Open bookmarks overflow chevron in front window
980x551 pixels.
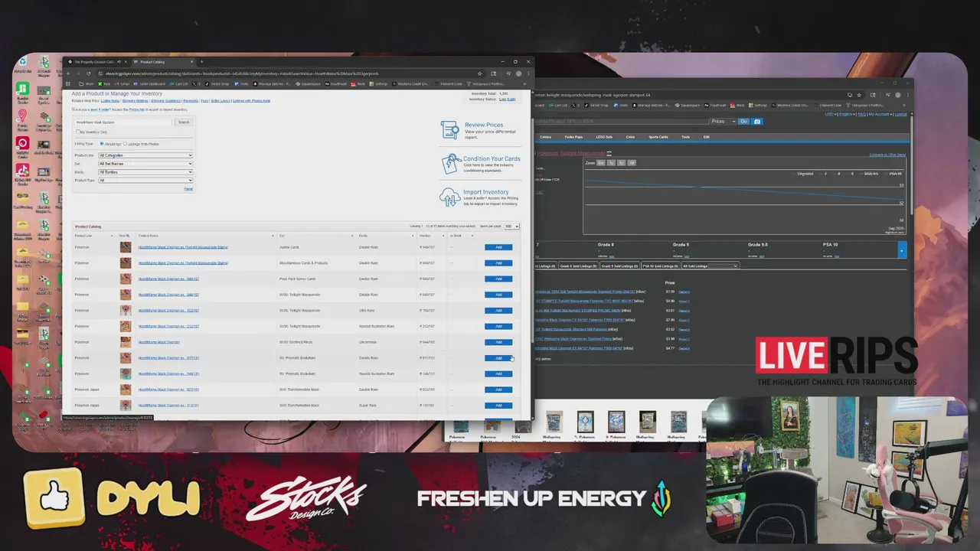524,84
